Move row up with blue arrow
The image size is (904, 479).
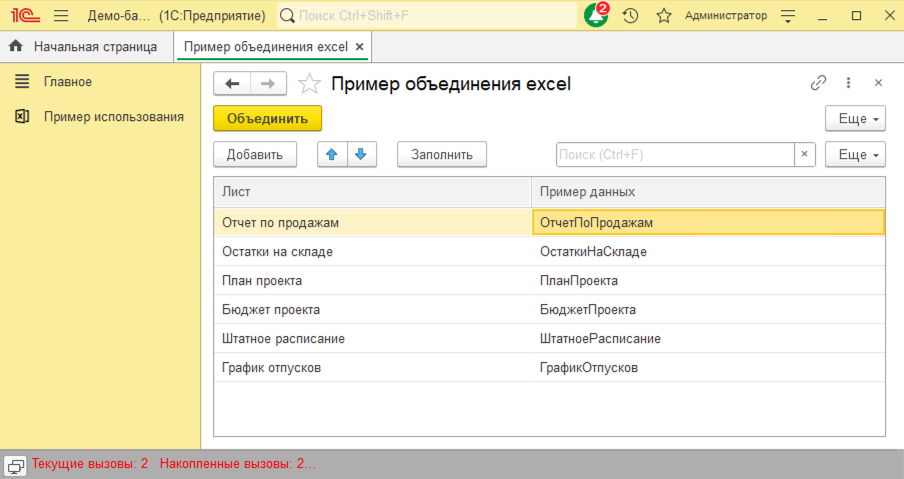point(332,154)
